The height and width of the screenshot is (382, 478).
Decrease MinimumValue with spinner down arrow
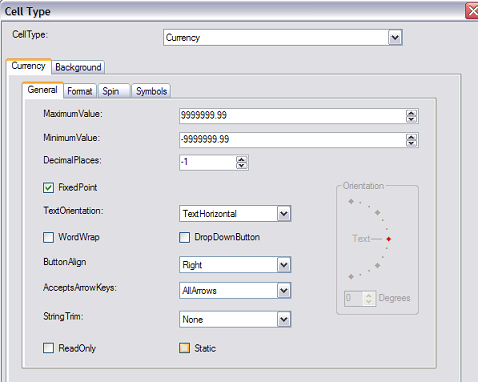tap(411, 143)
